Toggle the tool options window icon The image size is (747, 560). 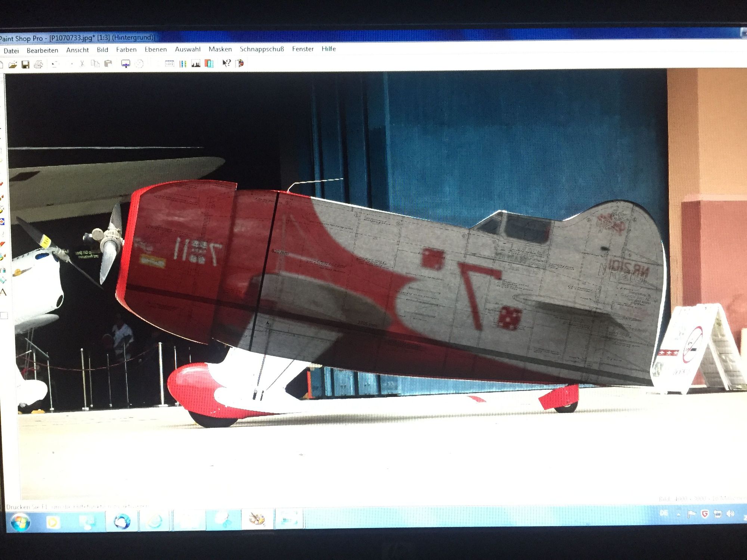coord(170,64)
